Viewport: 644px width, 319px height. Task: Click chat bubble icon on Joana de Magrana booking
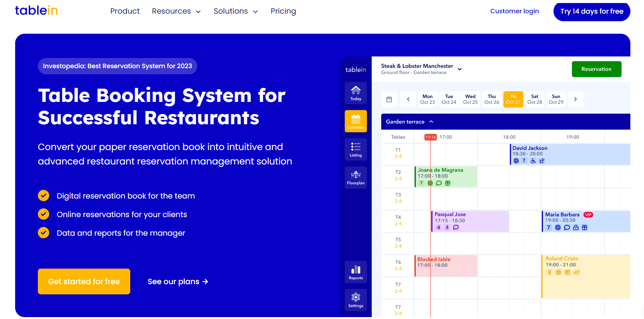(x=439, y=183)
